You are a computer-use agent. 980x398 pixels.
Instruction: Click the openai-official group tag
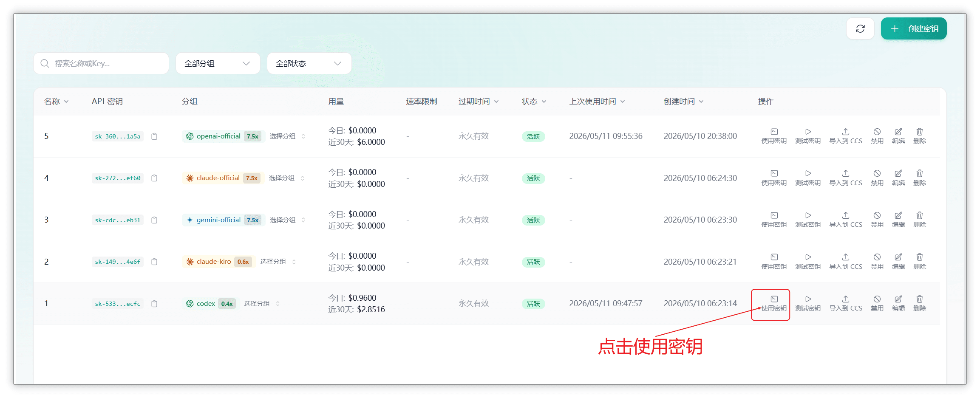coord(224,136)
